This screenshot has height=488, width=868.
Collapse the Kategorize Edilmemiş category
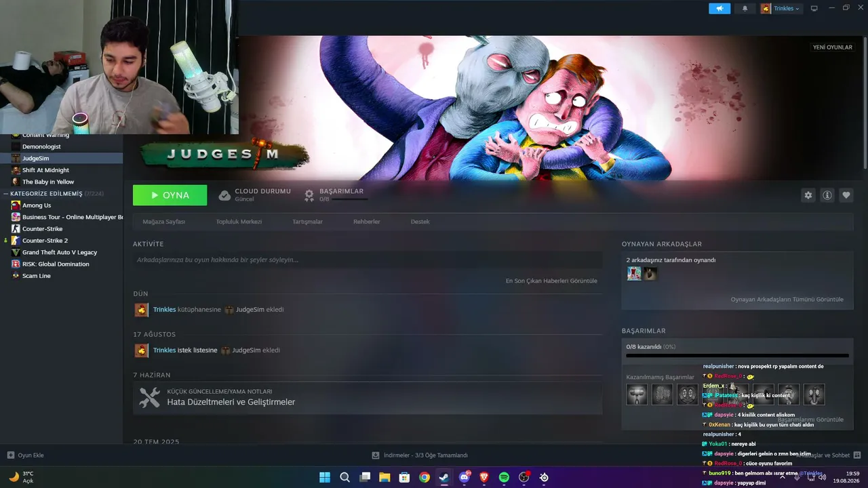(x=7, y=194)
